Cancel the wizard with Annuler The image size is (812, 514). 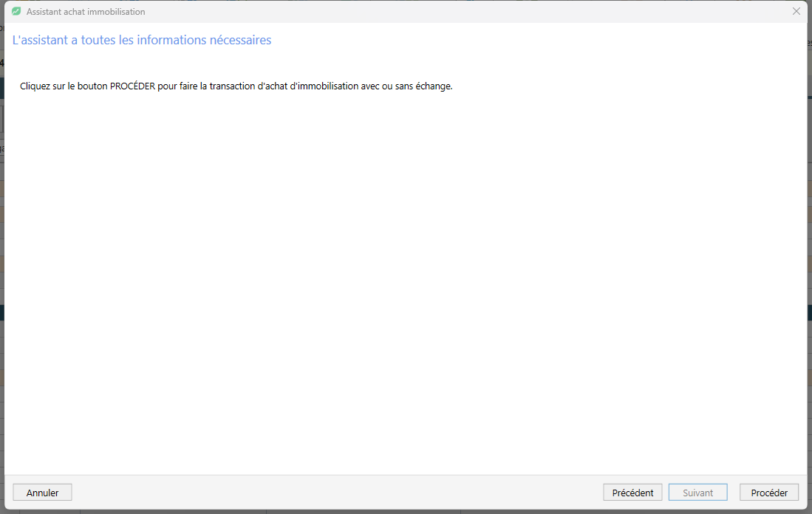pos(42,493)
